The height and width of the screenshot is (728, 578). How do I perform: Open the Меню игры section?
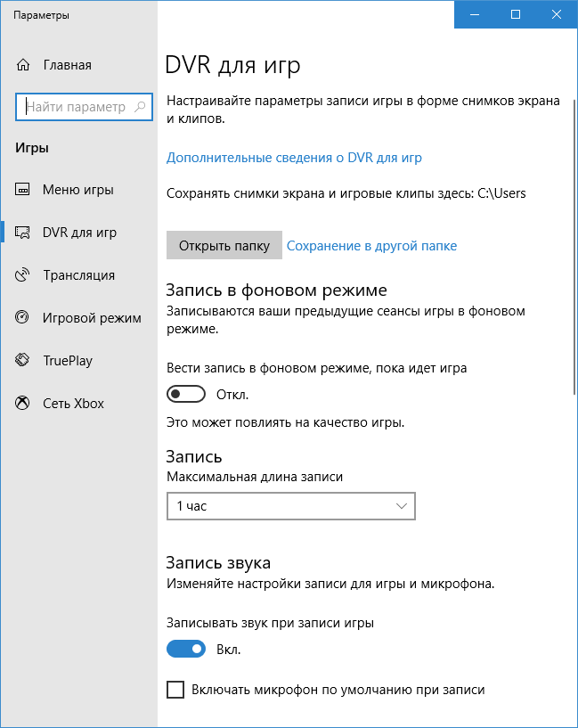[x=79, y=190]
